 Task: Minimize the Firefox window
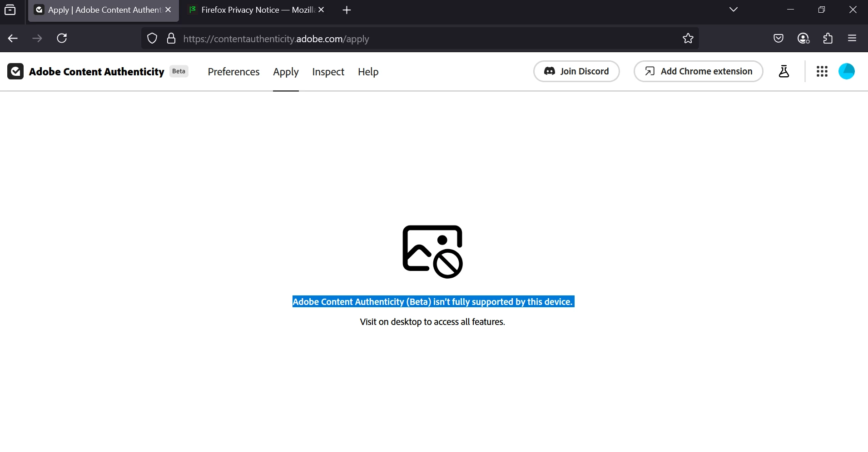pos(790,10)
